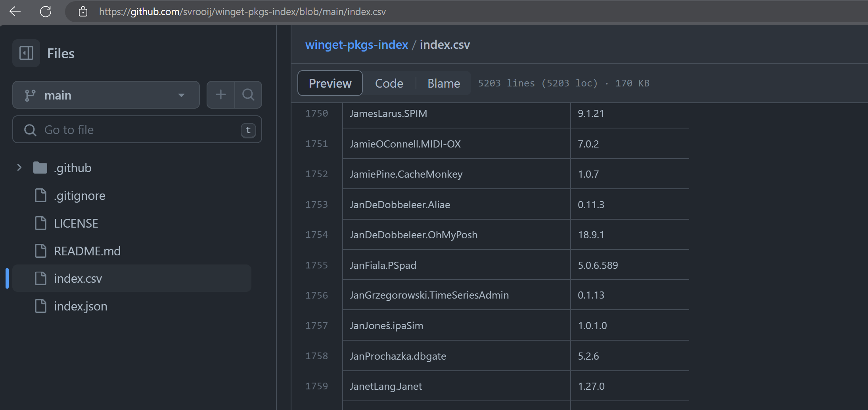The width and height of the screenshot is (868, 410).
Task: Select the Preview tab
Action: [330, 83]
